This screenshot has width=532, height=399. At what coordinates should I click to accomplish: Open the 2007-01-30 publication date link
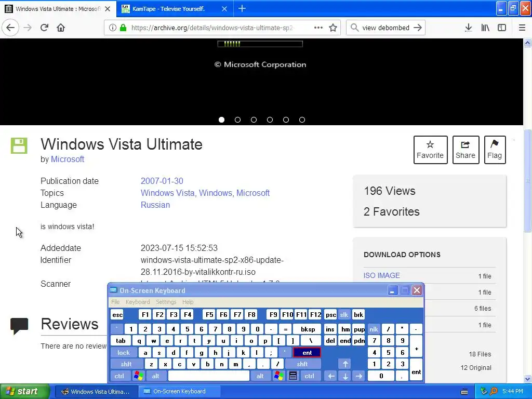[x=162, y=181]
